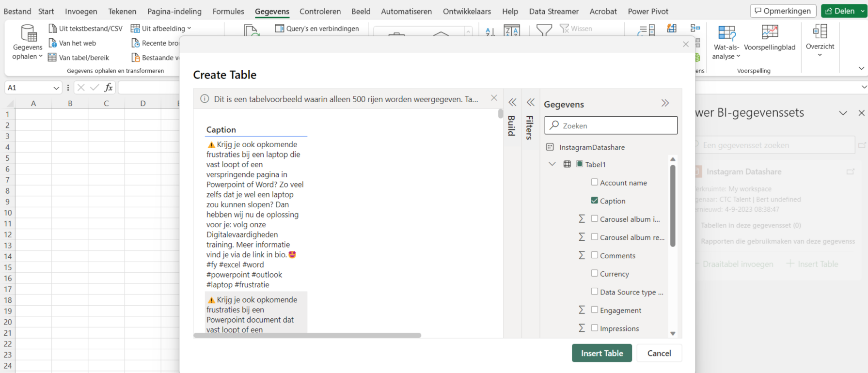Click the select-all corner of the worksheet

click(9, 103)
